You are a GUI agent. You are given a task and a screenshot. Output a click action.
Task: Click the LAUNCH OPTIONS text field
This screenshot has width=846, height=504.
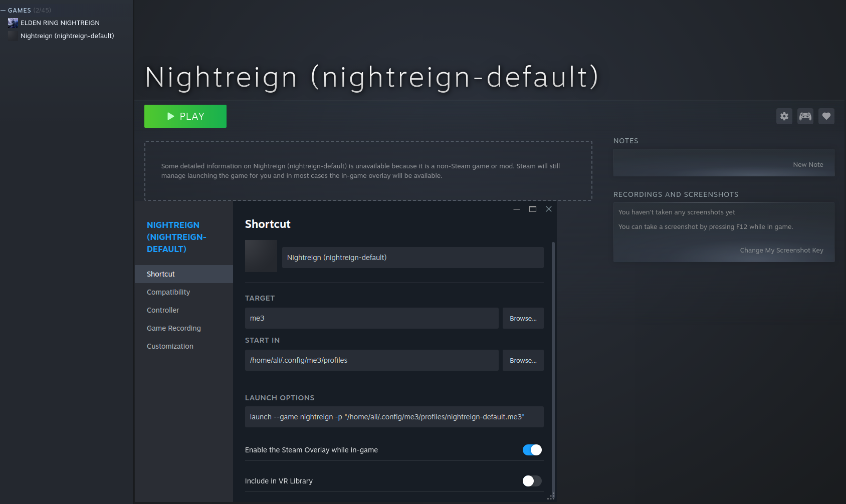(x=394, y=417)
